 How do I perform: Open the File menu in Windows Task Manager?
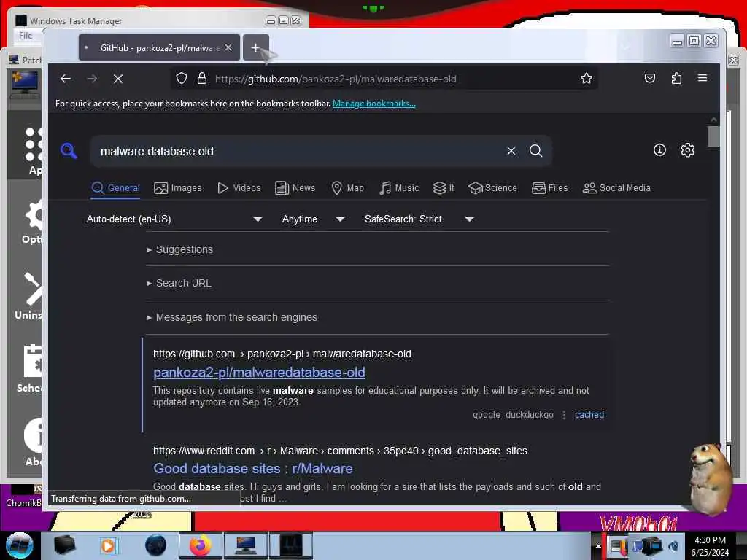coord(26,36)
